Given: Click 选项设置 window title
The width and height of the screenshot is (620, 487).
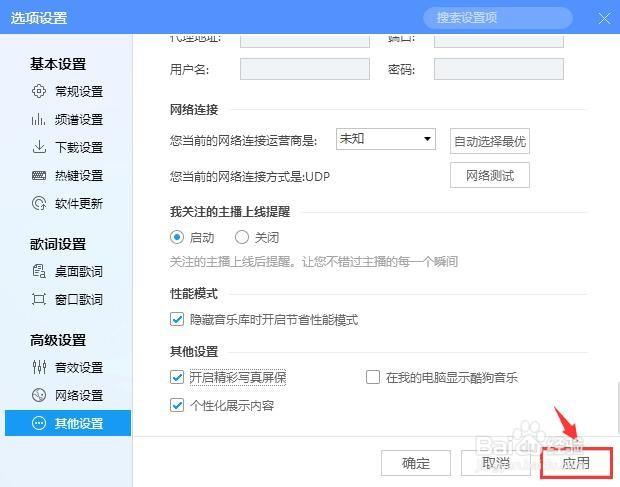Looking at the screenshot, I should tap(39, 18).
